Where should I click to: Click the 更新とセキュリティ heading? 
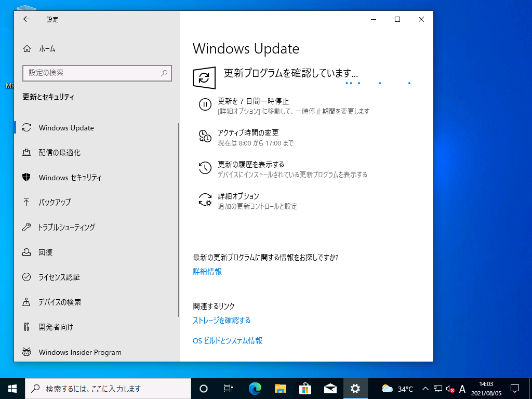coord(48,97)
